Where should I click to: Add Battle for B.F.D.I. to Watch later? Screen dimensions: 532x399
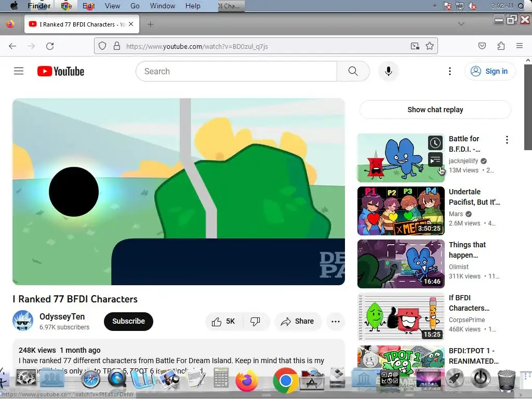(435, 143)
